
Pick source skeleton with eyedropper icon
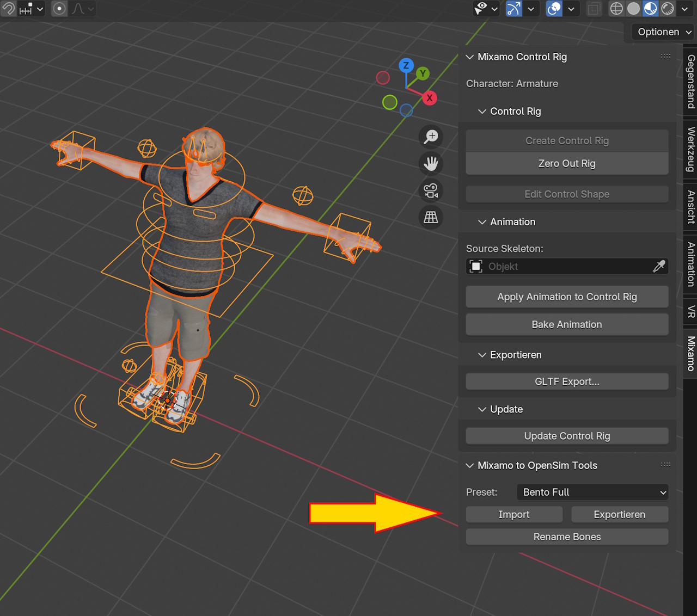[x=659, y=266]
